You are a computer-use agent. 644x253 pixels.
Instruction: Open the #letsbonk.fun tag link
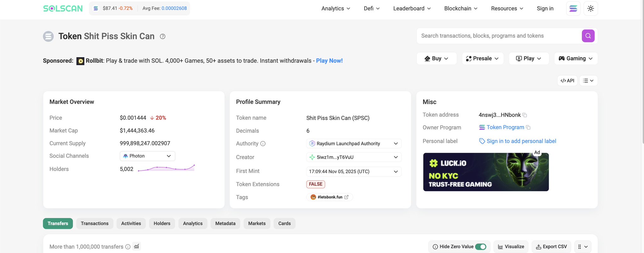(x=329, y=197)
